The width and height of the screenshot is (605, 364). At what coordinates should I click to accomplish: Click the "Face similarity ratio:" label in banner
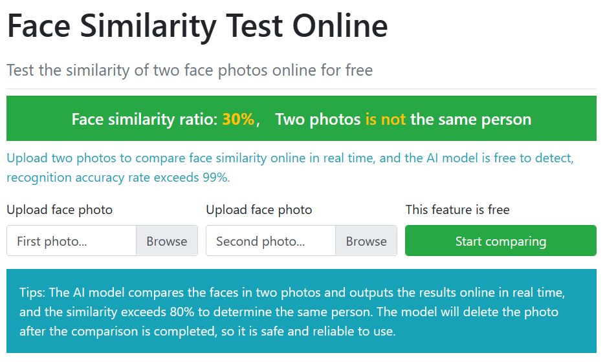pyautogui.click(x=144, y=119)
